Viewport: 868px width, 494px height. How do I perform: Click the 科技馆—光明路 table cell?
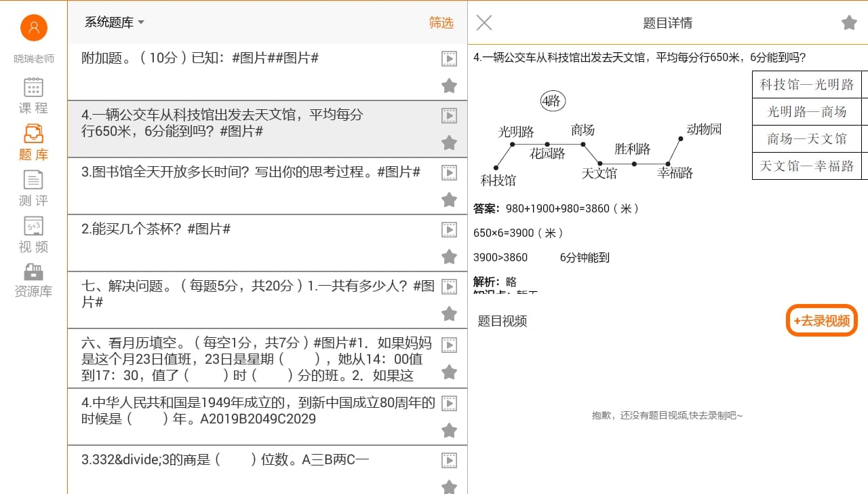point(807,85)
